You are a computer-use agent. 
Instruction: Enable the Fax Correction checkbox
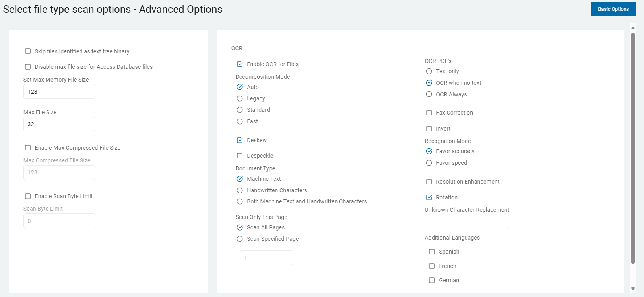(429, 113)
